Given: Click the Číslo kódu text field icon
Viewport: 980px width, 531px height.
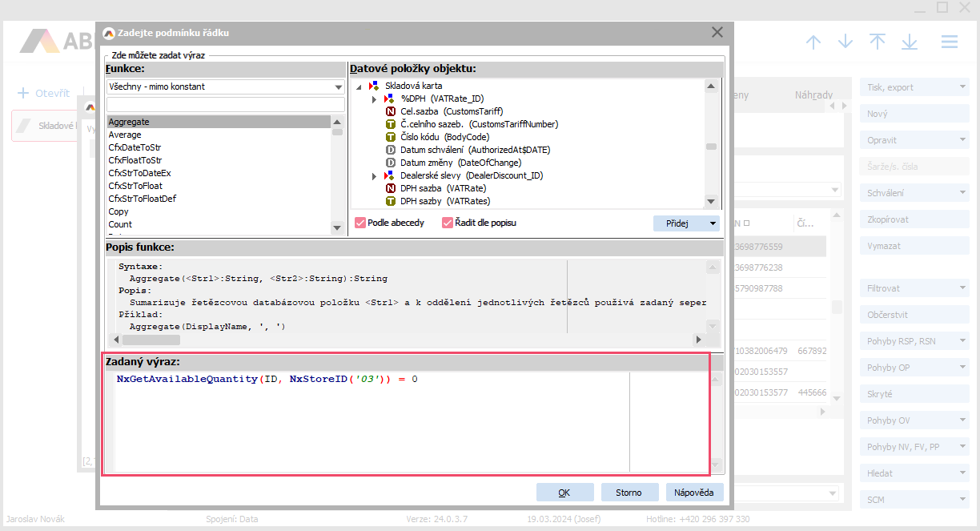Looking at the screenshot, I should pos(391,137).
